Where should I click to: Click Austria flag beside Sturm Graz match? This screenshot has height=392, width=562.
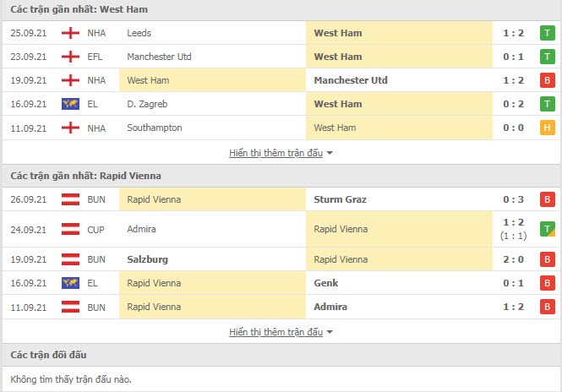point(70,199)
